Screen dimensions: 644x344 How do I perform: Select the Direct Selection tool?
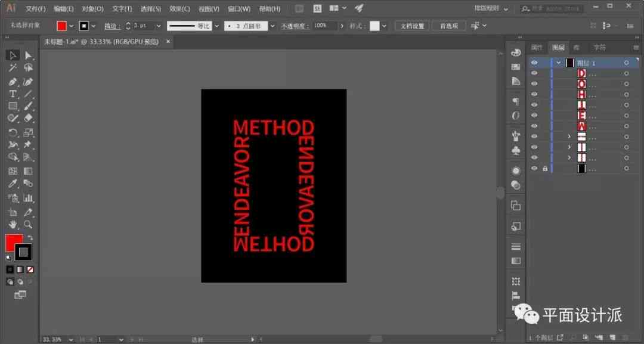pyautogui.click(x=28, y=55)
